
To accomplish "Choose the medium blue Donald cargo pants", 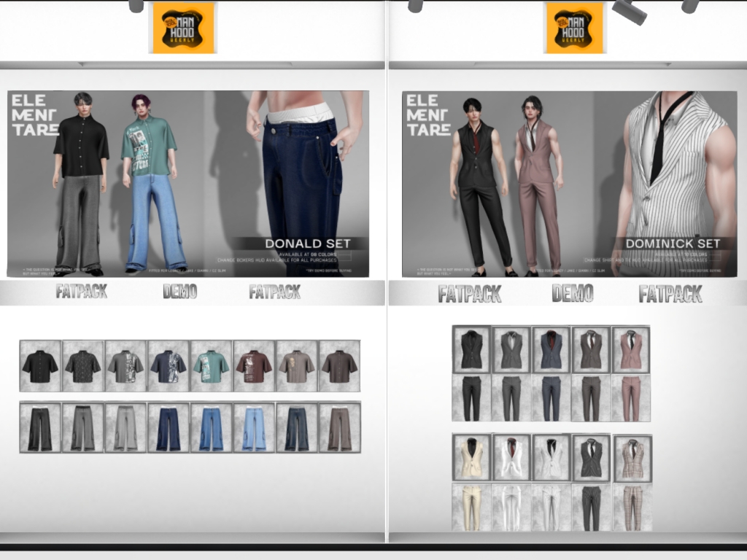I will click(x=211, y=427).
